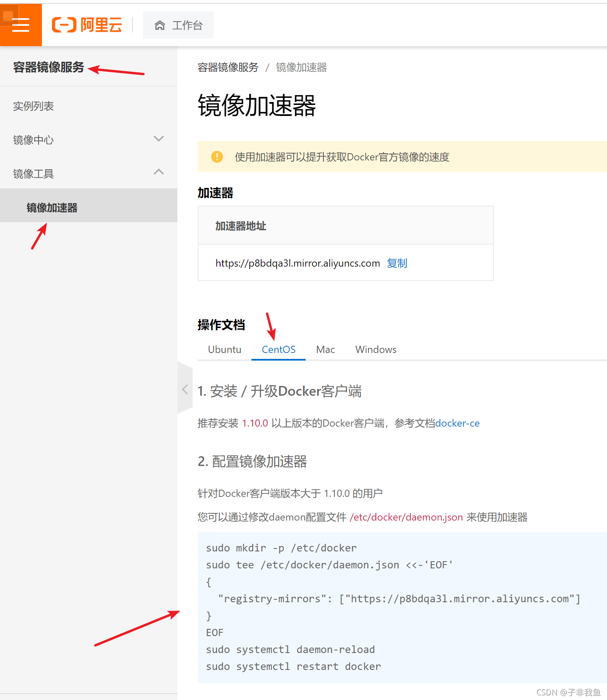
Task: Click 镜像加速器 breadcrumb text
Action: 301,67
